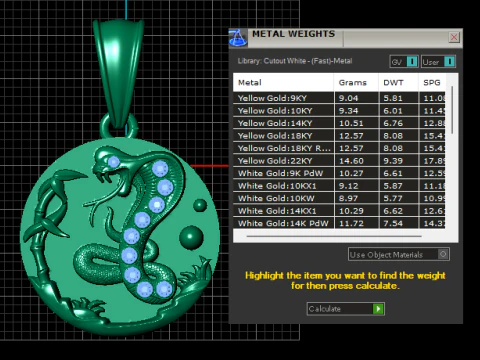Click the vertical scrollbar of the metals table
The height and width of the screenshot is (360, 480).
tap(452, 110)
